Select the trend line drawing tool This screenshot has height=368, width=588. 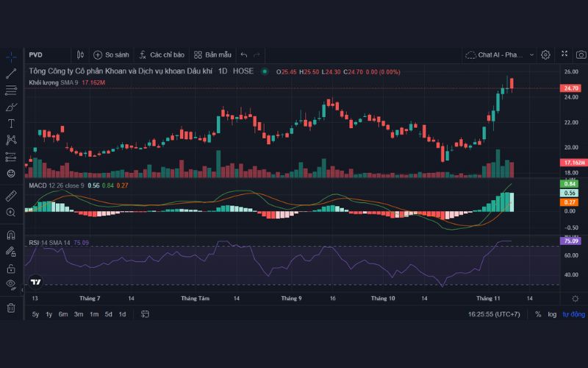coord(11,73)
